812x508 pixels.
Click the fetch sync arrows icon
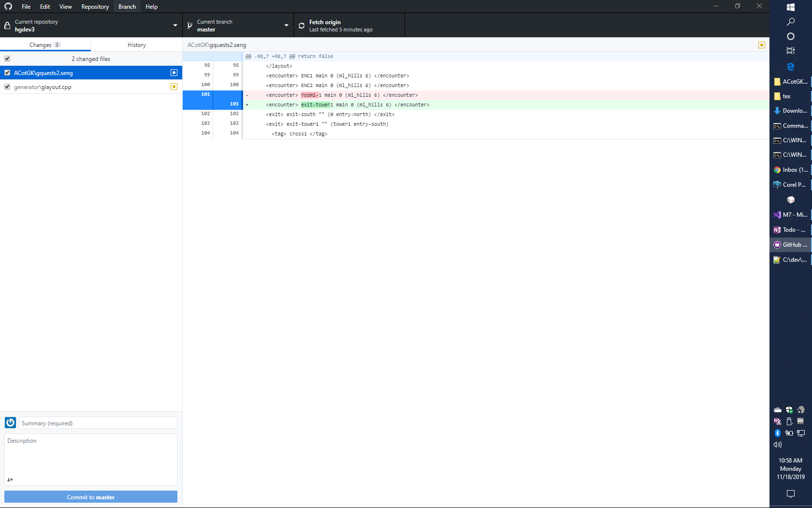tap(302, 26)
